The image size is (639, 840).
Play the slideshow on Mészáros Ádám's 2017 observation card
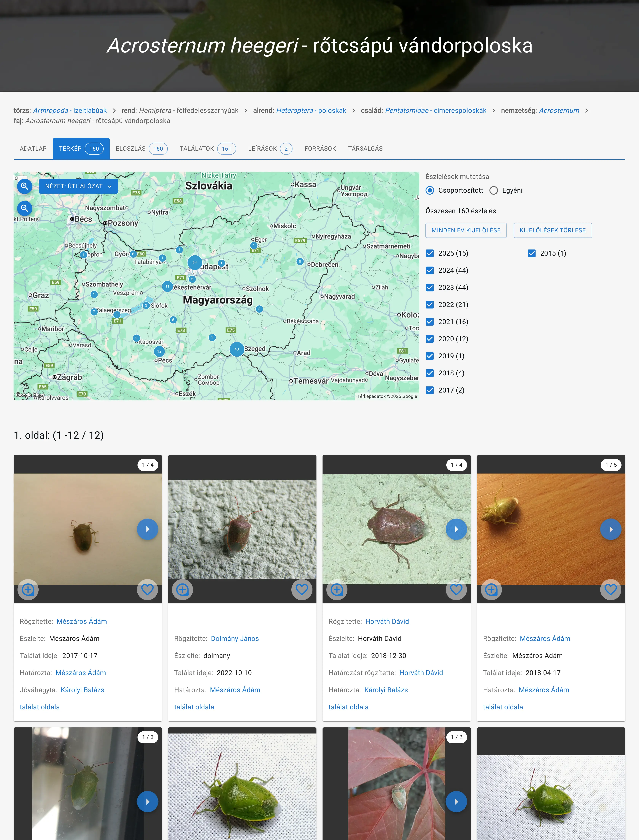point(147,529)
